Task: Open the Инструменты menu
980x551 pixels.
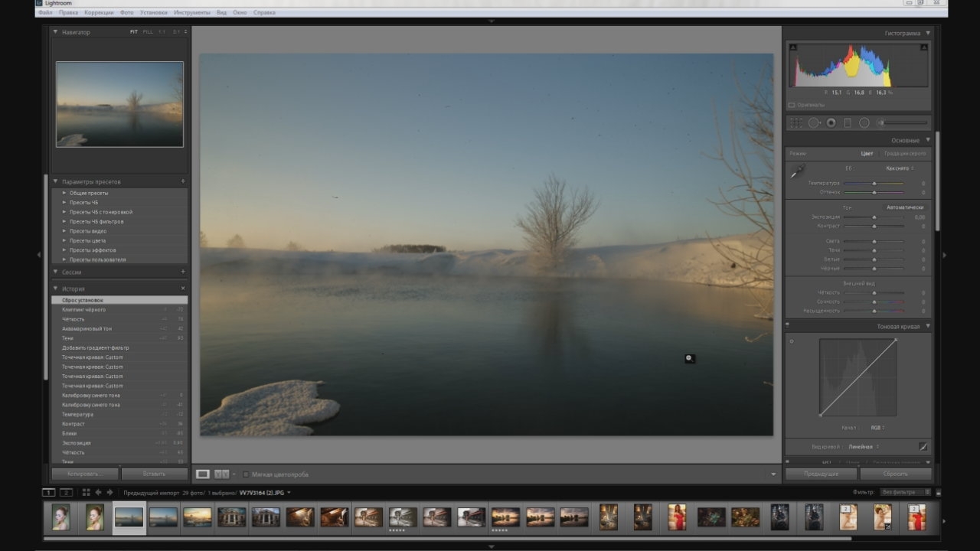Action: 193,12
